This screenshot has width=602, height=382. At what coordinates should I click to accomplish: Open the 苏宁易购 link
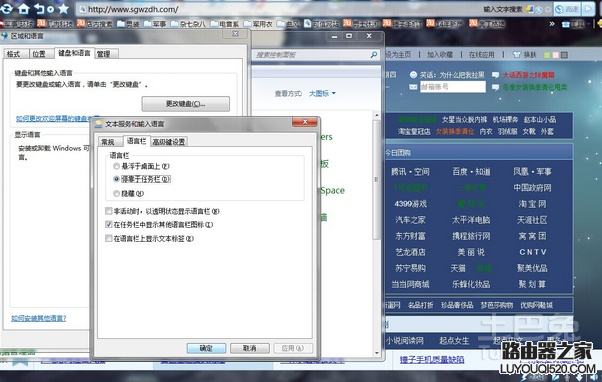coord(410,268)
